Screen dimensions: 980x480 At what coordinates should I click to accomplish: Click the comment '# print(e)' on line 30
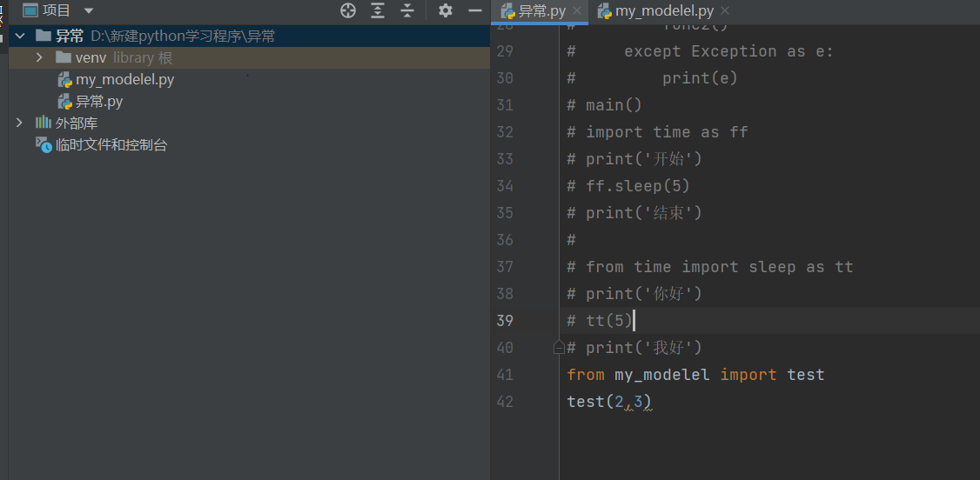(653, 78)
